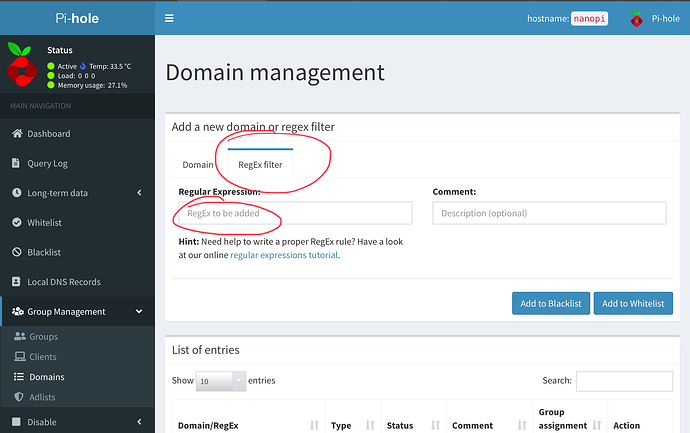
Task: Toggle the hamburger sidebar menu icon
Action: pyautogui.click(x=169, y=18)
